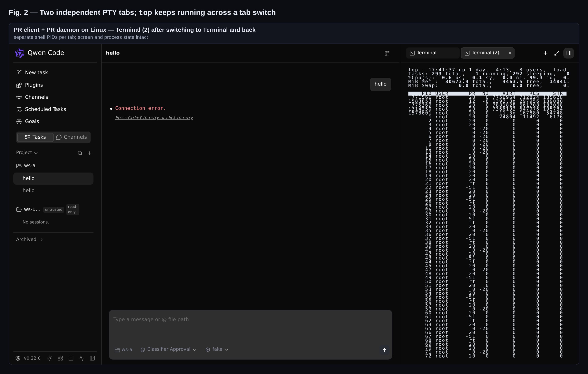Switch to the Channels tab with chat icon

[x=72, y=137]
